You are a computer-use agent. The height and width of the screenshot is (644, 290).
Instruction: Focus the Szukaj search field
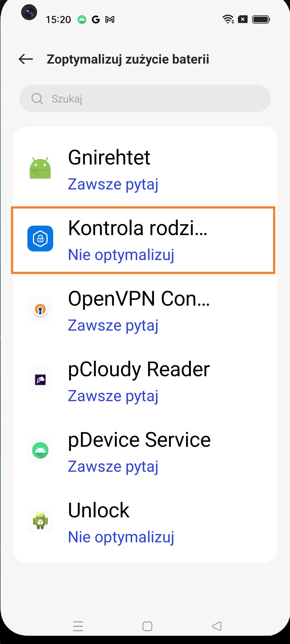150,99
